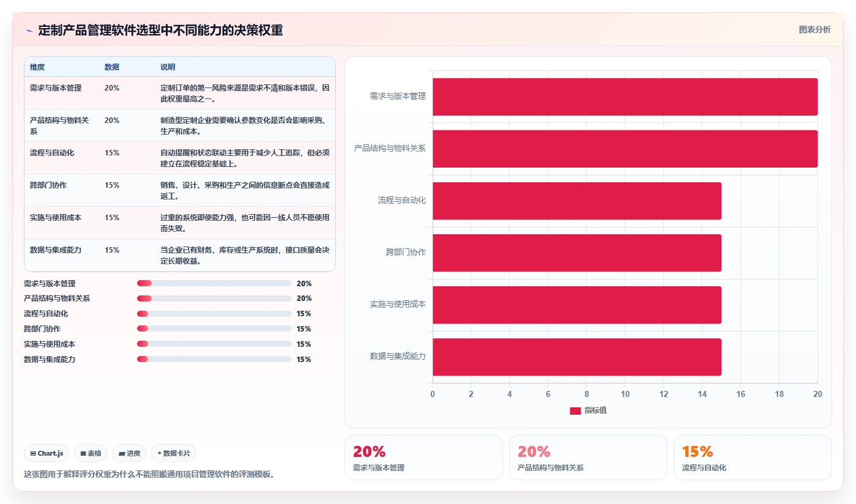Click description starting 制造型定制企业需要确认
This screenshot has width=856, height=504.
tap(245, 125)
